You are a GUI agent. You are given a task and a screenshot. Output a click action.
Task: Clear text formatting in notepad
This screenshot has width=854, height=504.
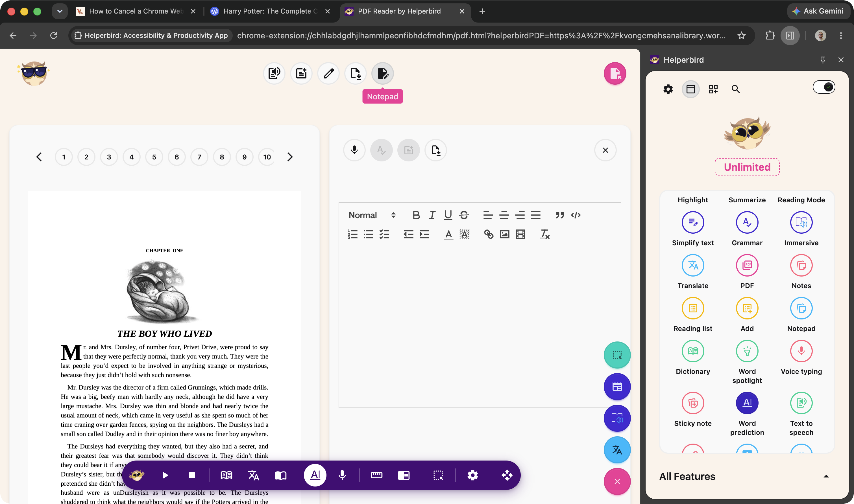[545, 234]
